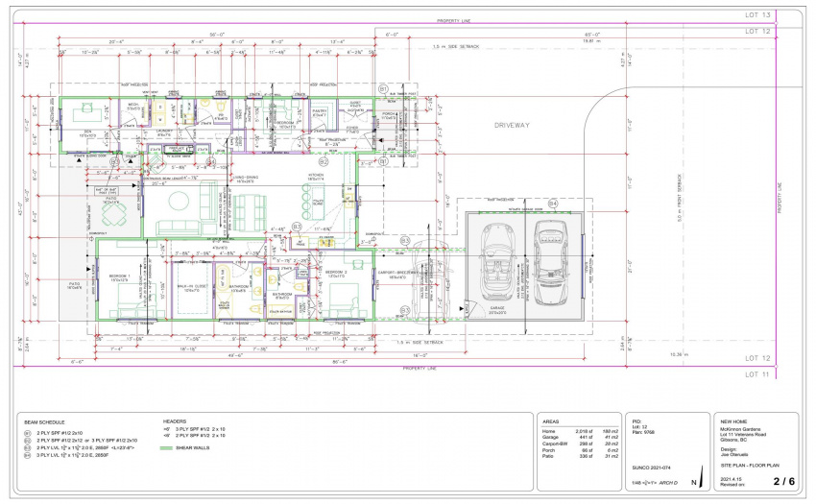Click the B4 beam marker above the garage

click(553, 204)
